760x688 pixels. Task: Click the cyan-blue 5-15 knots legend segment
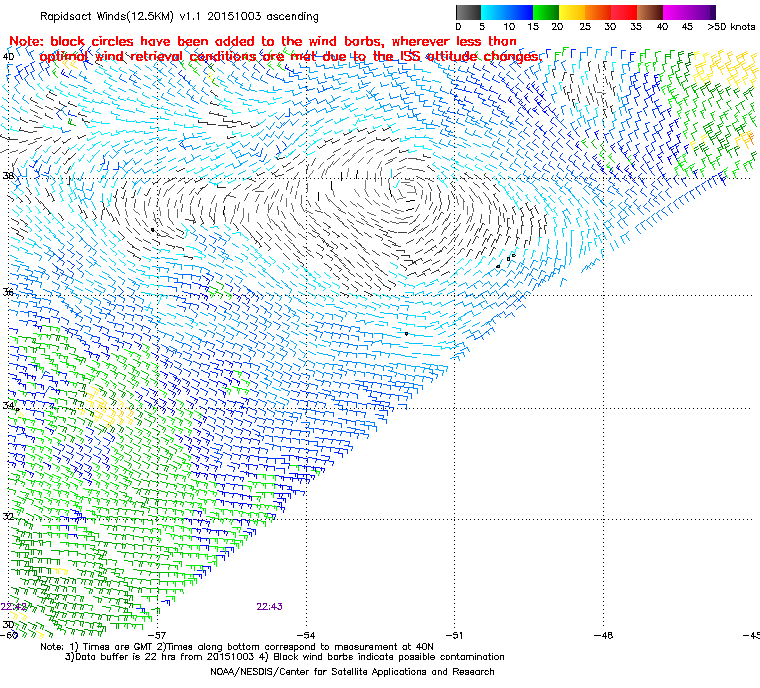tap(507, 12)
